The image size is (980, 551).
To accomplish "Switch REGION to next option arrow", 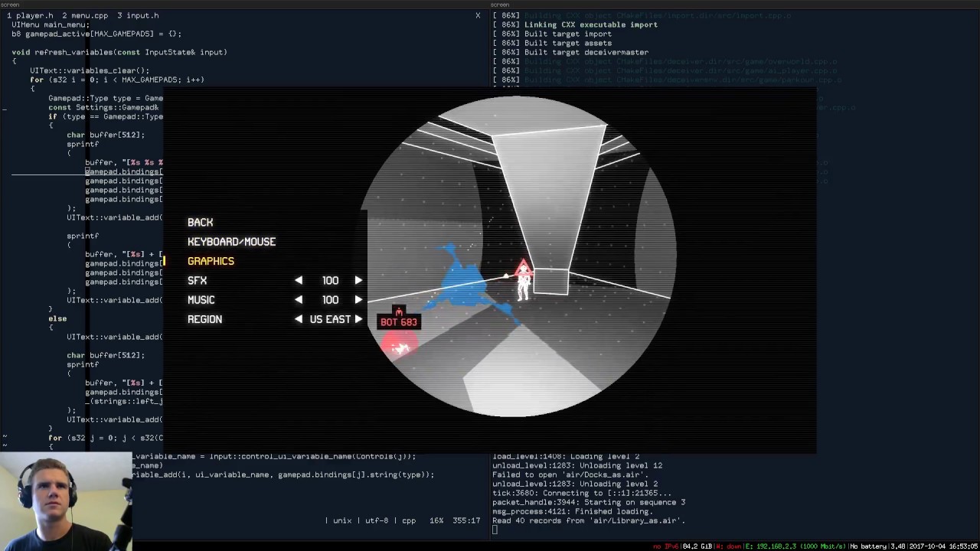I will [x=358, y=319].
